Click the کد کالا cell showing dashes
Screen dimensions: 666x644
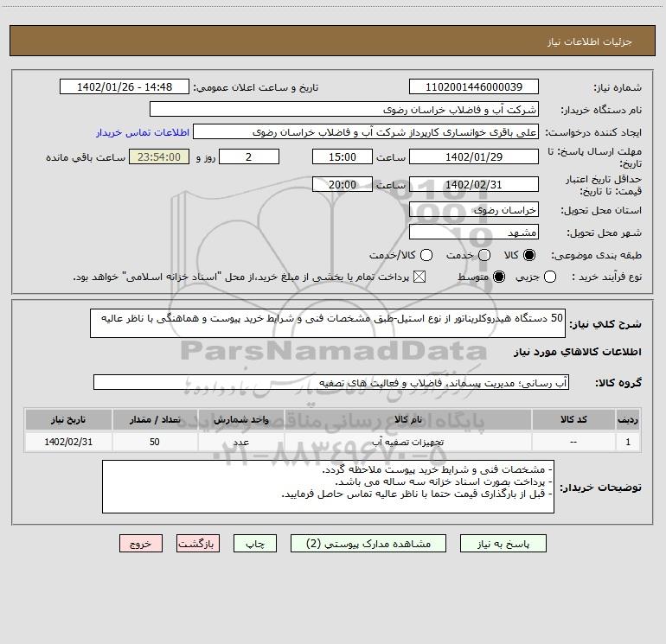tap(573, 442)
